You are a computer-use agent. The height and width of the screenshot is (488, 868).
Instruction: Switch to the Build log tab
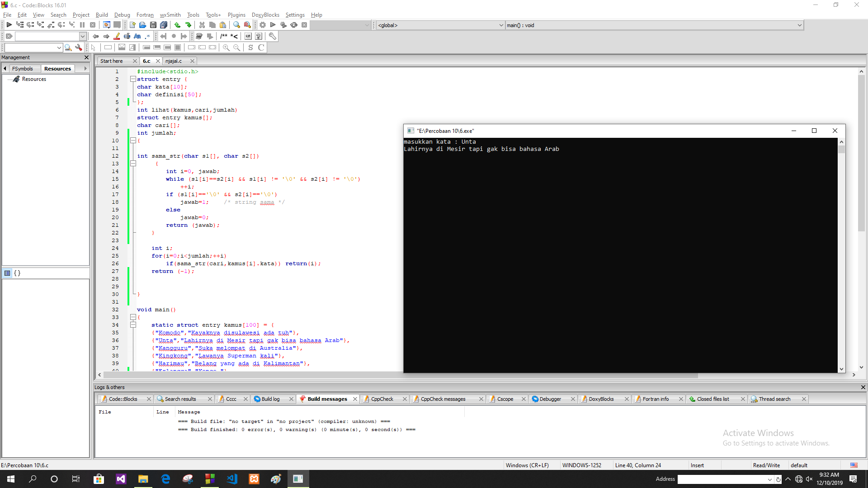click(x=270, y=399)
